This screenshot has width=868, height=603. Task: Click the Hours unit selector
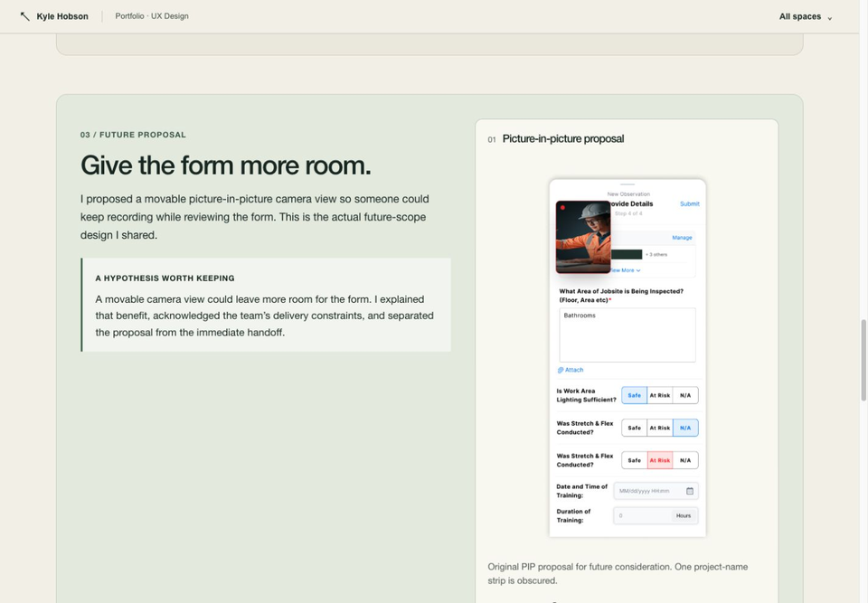click(x=684, y=515)
